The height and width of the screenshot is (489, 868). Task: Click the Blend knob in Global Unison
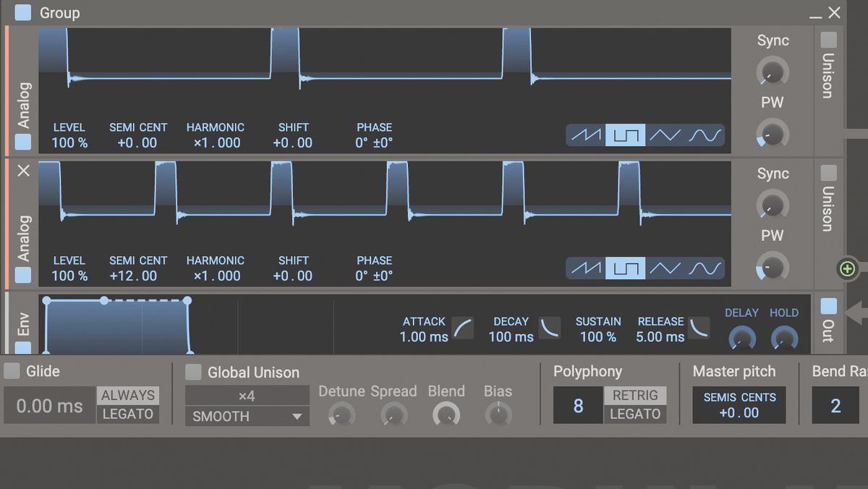tap(446, 415)
